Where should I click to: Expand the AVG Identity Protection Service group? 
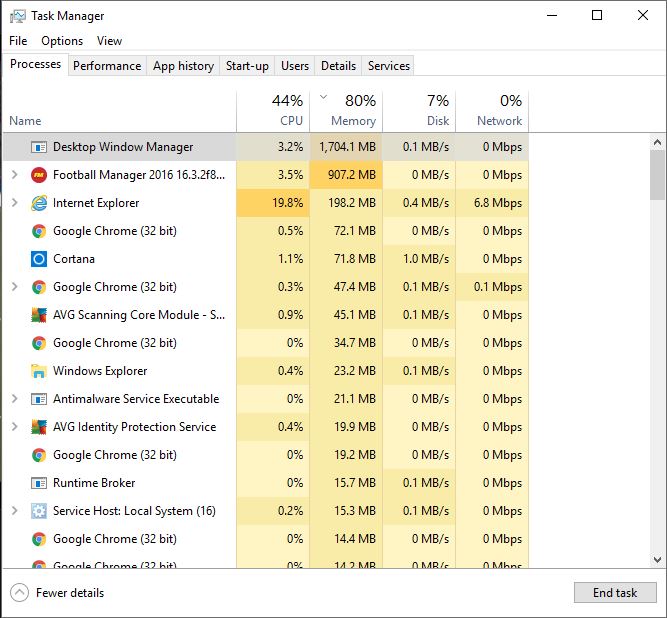click(14, 427)
